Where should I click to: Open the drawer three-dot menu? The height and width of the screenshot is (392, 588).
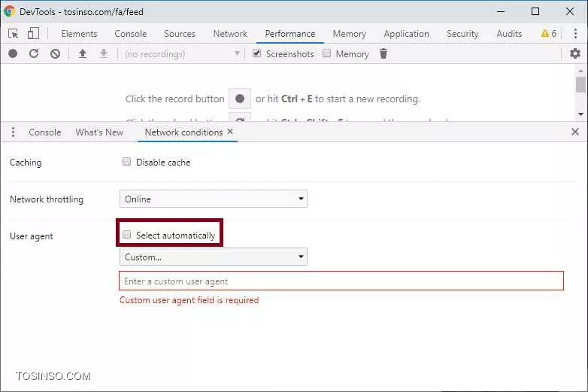(x=13, y=132)
